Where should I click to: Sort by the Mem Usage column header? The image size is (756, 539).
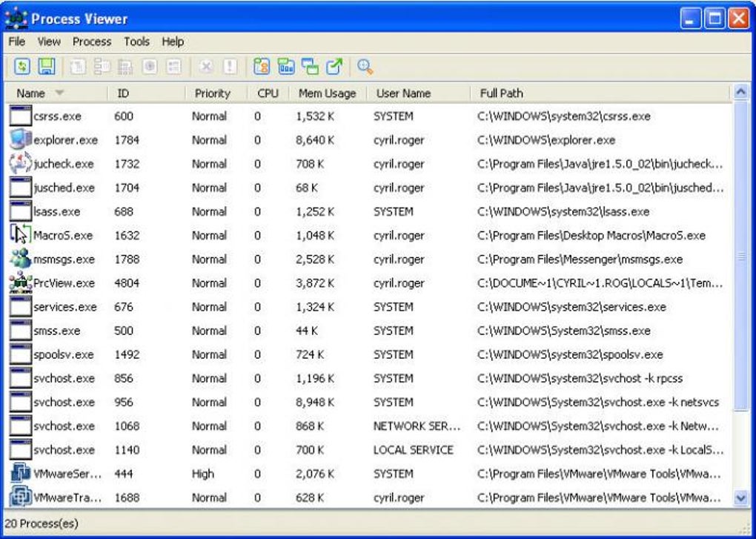click(328, 93)
